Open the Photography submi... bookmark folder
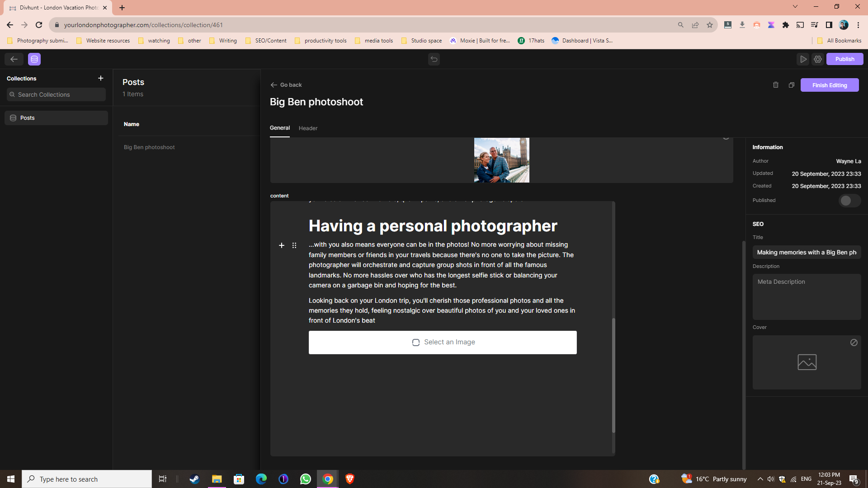The image size is (868, 488). pyautogui.click(x=38, y=41)
